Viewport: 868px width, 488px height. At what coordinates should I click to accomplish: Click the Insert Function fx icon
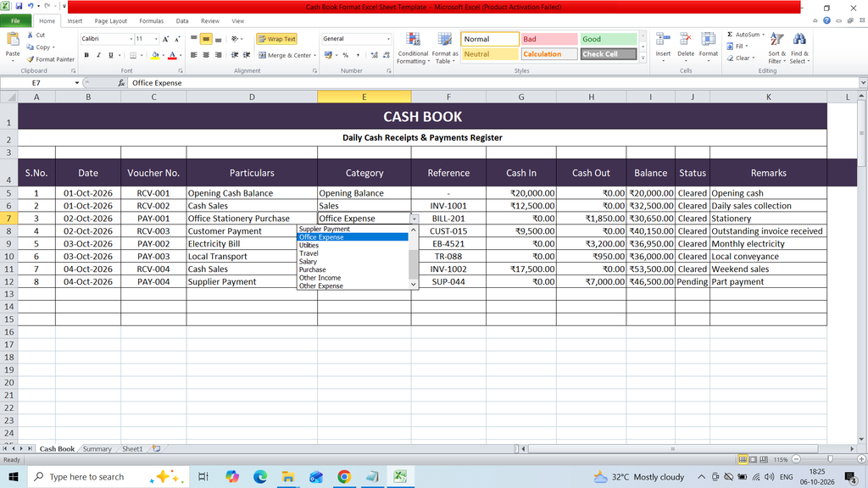click(x=121, y=83)
